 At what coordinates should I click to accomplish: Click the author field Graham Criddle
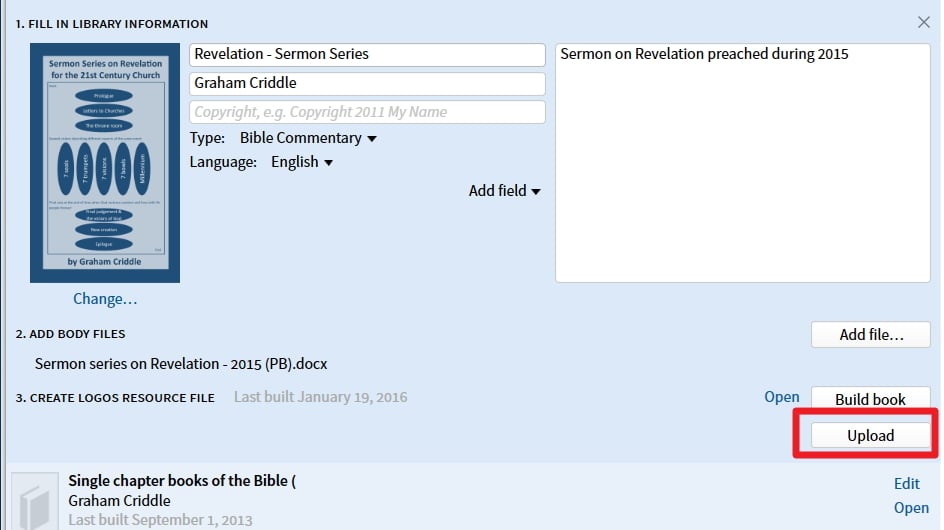click(367, 83)
